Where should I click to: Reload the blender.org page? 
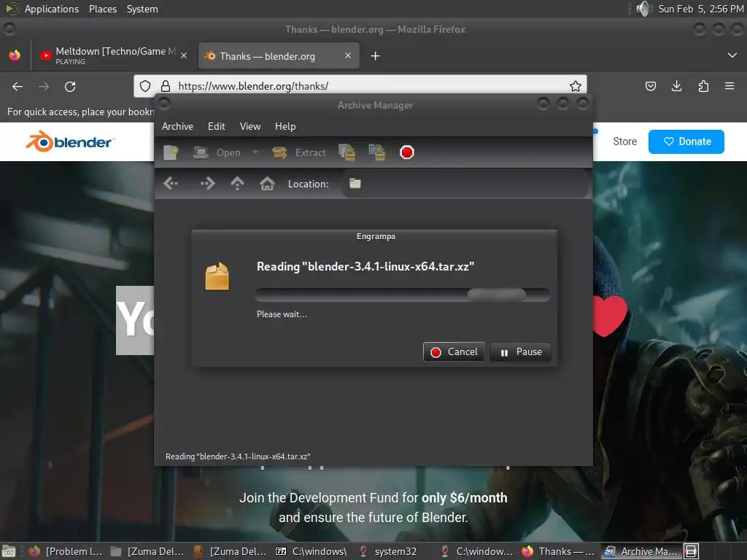click(70, 86)
